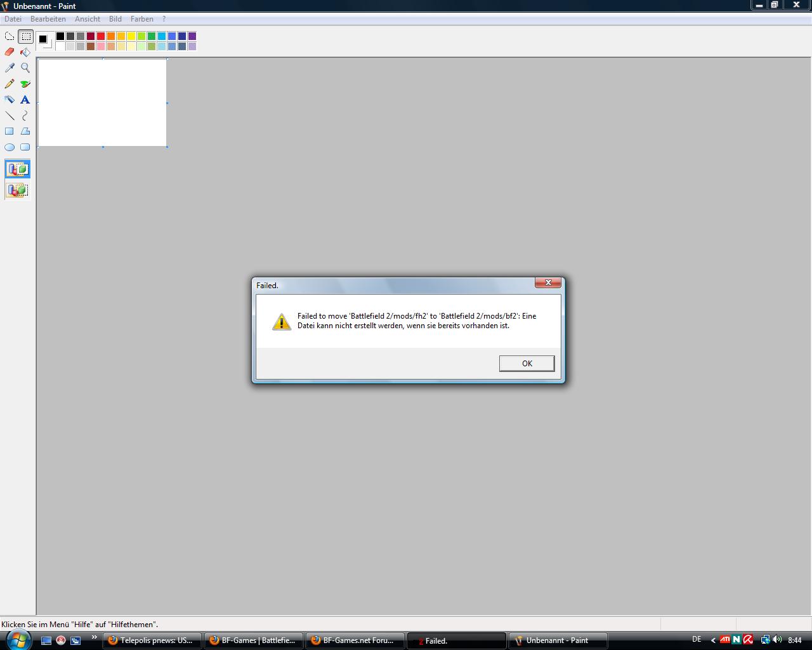Click the red antivirus tray icon
Screen dimensions: 812x650
(x=748, y=640)
